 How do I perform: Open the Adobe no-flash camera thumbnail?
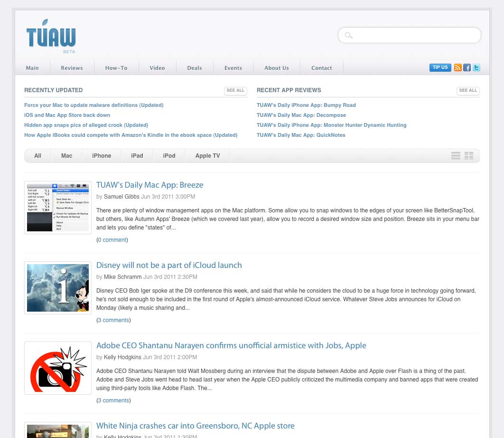tap(58, 368)
